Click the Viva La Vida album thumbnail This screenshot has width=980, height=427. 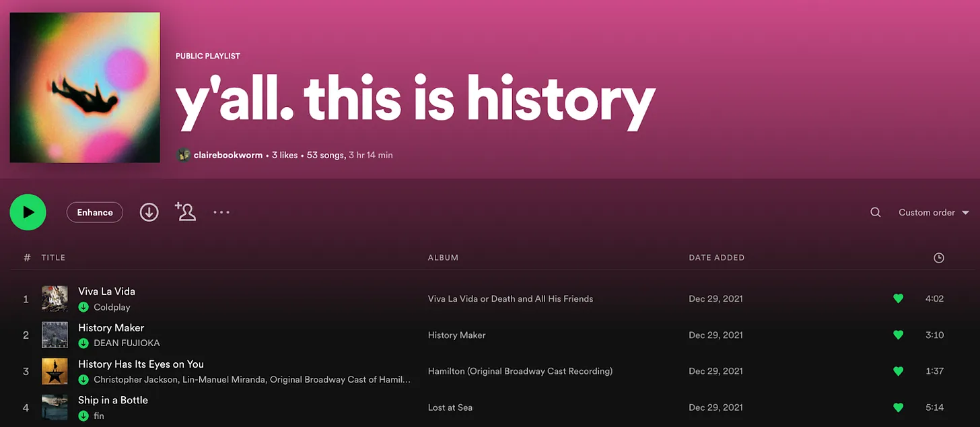click(55, 298)
